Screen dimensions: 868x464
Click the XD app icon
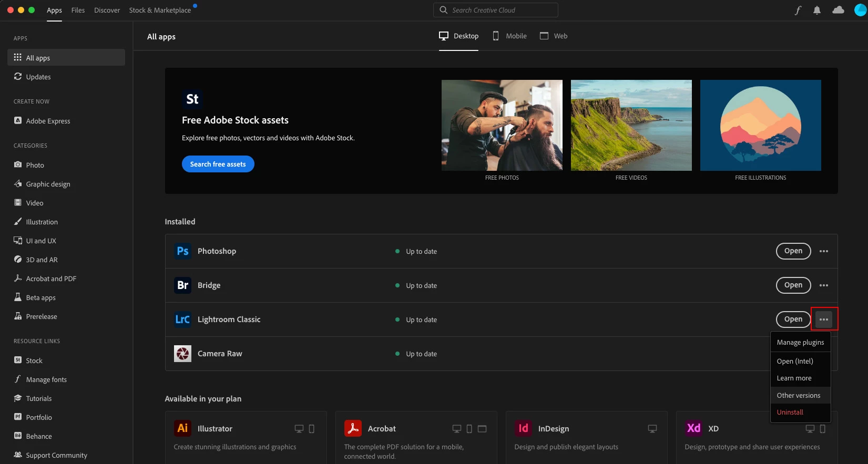click(693, 428)
